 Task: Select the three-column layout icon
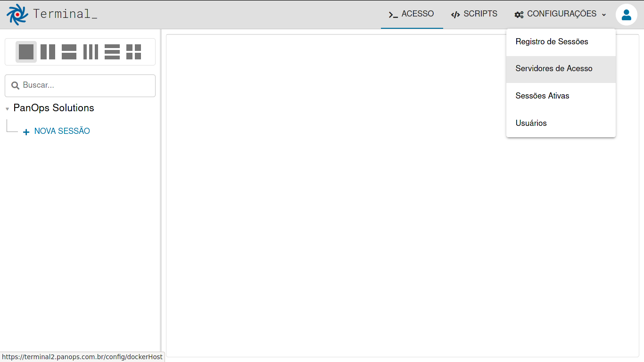point(91,52)
